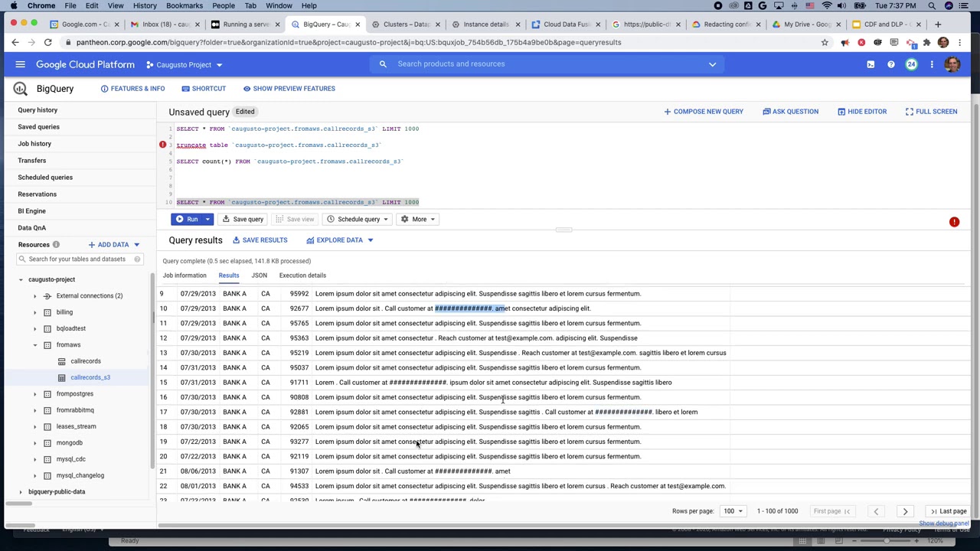
Task: Open the header three-dot settings menu
Action: 932,64
